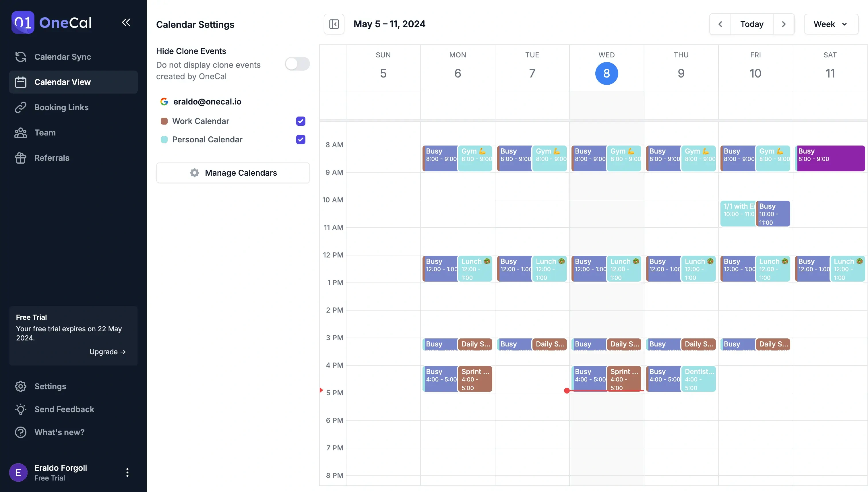Collapse sidebar with double-chevron icon
This screenshot has height=492, width=868.
point(126,22)
